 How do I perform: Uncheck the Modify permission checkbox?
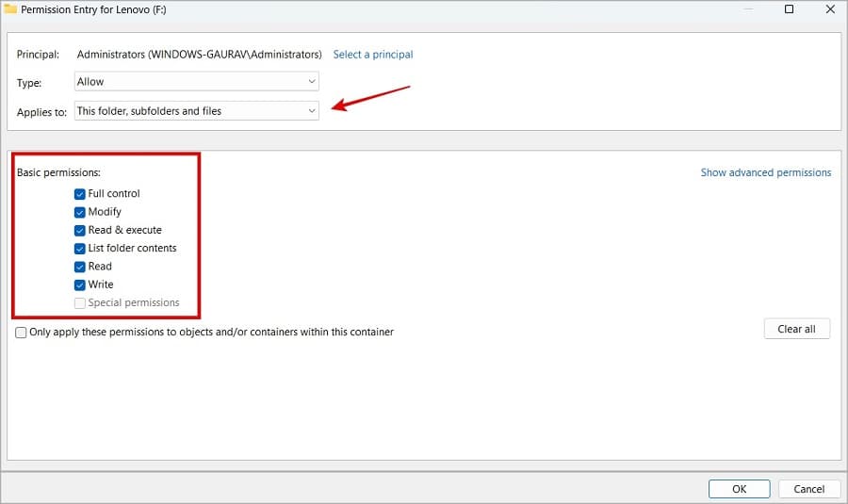(x=80, y=212)
